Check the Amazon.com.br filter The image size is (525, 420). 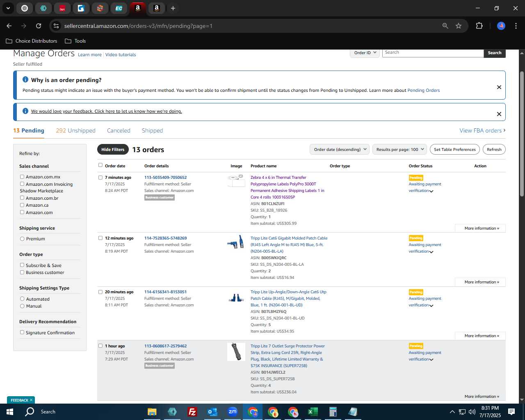click(x=22, y=198)
